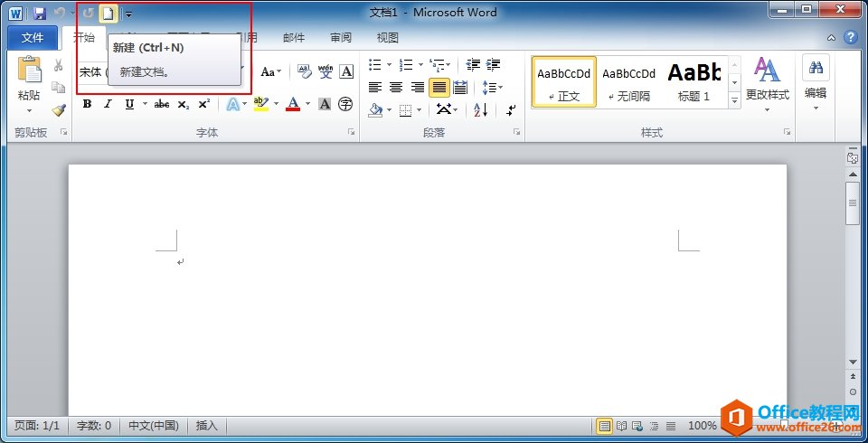Click the Multilevel list icon

(x=438, y=65)
